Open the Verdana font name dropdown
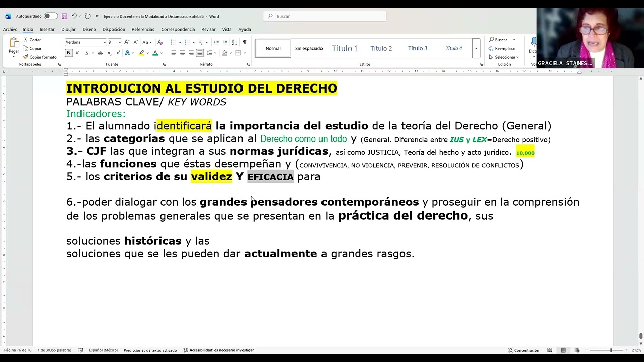 [x=105, y=42]
